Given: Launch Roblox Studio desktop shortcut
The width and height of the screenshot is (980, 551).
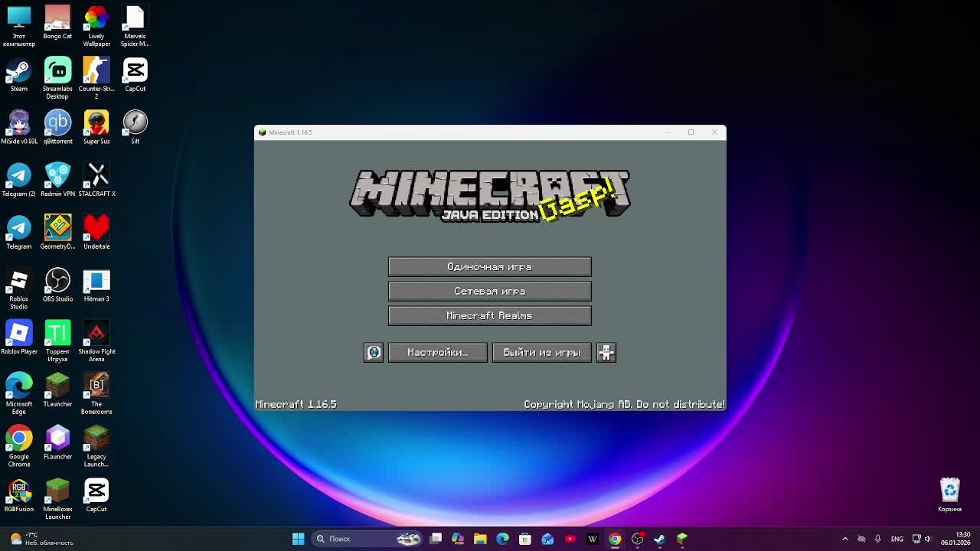Looking at the screenshot, I should pyautogui.click(x=19, y=289).
